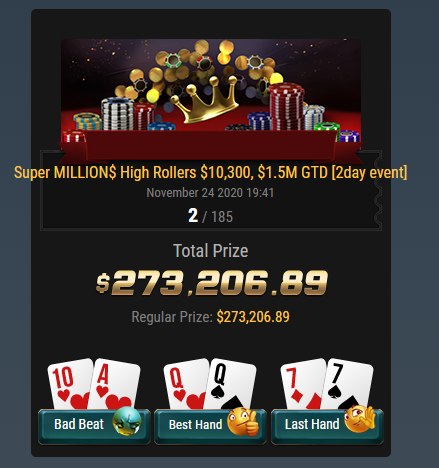Click the Regular Prize $273,206.89 value
Viewport: 439px width, 468px height.
click(253, 317)
